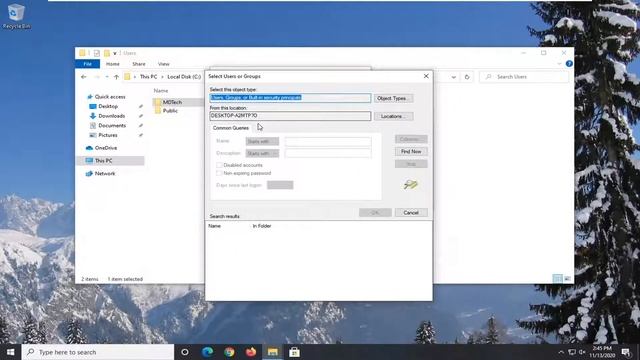Enable Disabled accounts checkbox
The width and height of the screenshot is (640, 360).
pyautogui.click(x=219, y=165)
